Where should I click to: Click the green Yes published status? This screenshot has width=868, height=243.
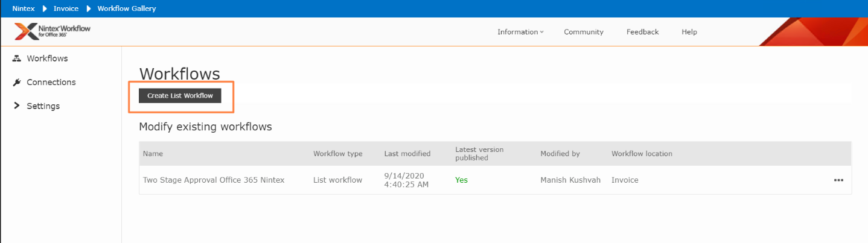coord(461,180)
